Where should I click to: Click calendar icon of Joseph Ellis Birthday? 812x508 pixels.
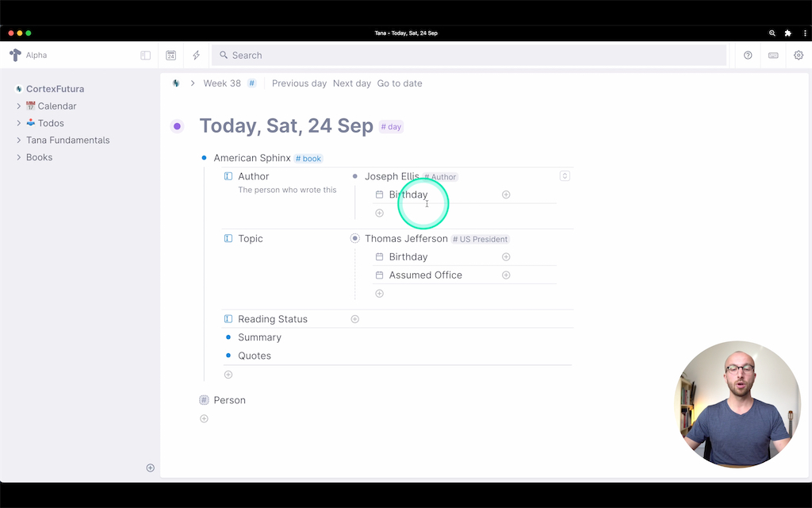379,194
